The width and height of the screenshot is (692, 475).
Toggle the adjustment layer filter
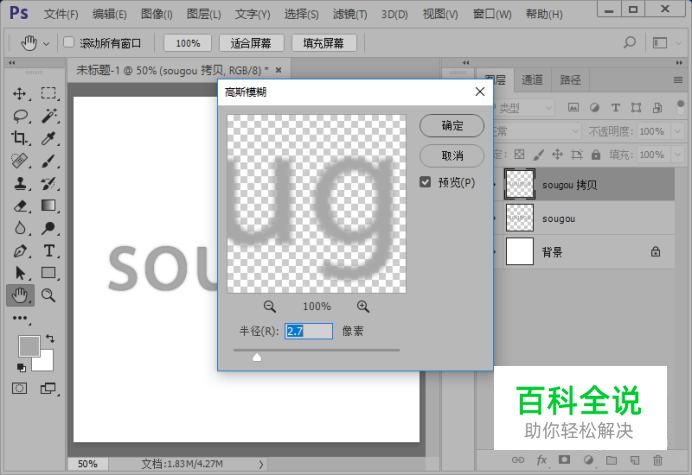[594, 108]
